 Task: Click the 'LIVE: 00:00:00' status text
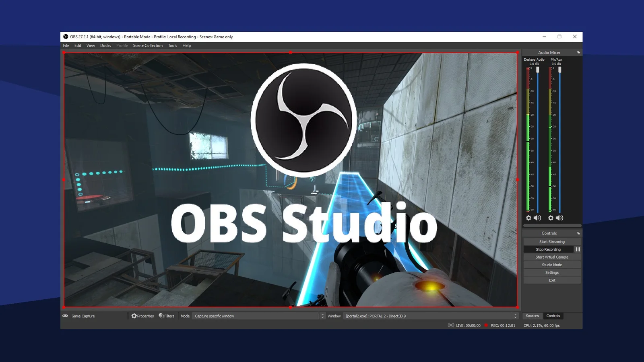coord(468,325)
